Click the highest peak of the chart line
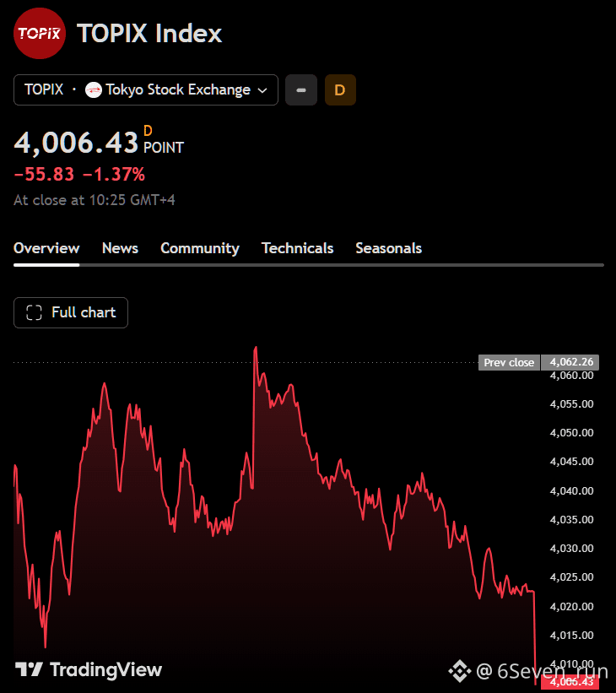 pos(256,349)
